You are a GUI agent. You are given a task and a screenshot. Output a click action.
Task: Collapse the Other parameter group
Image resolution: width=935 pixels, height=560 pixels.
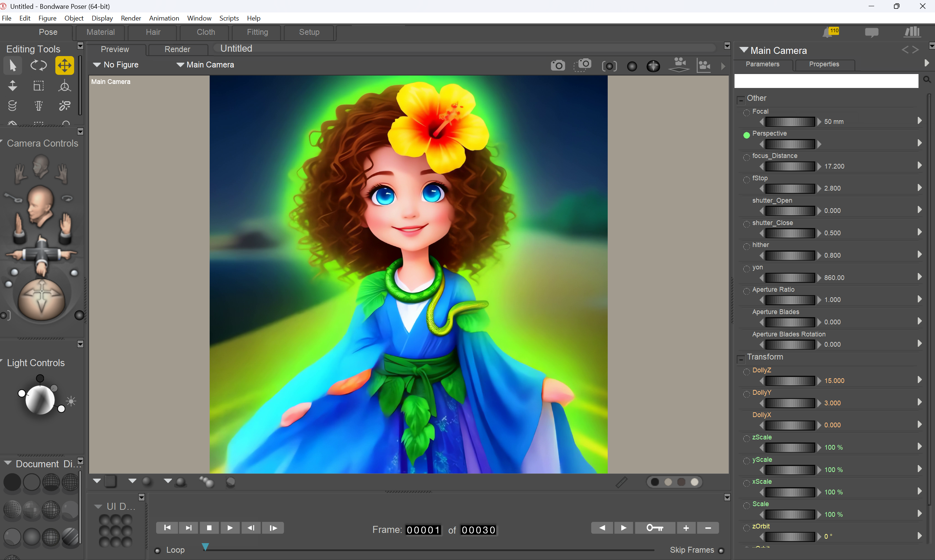(741, 100)
